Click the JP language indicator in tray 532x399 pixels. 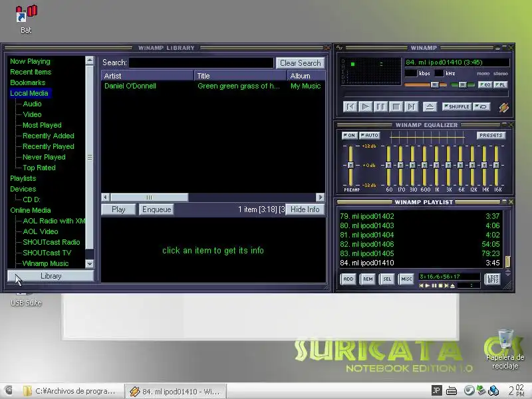436,390
